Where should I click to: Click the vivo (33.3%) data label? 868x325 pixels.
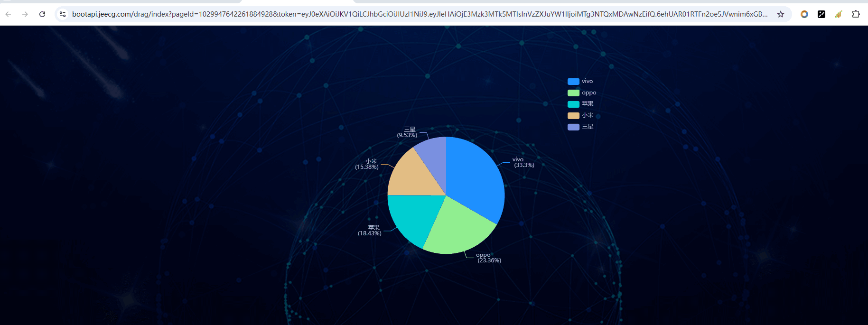point(523,162)
